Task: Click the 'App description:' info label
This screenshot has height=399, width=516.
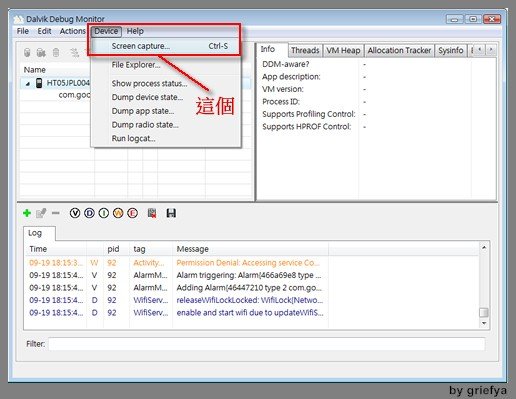Action: (291, 77)
